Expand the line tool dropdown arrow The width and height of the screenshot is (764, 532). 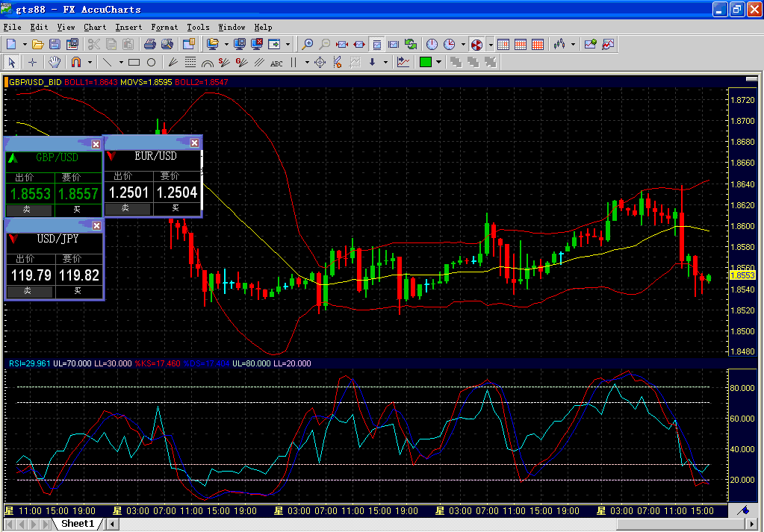pyautogui.click(x=121, y=62)
